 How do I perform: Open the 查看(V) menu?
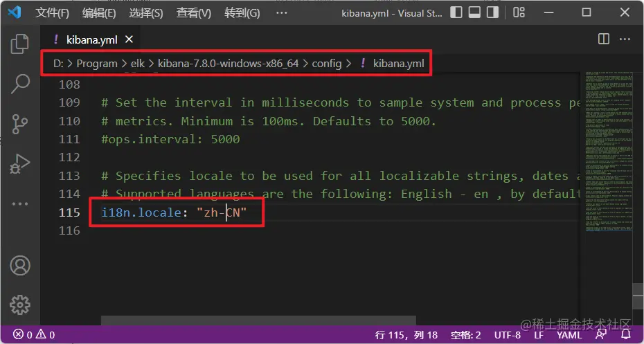coord(193,12)
